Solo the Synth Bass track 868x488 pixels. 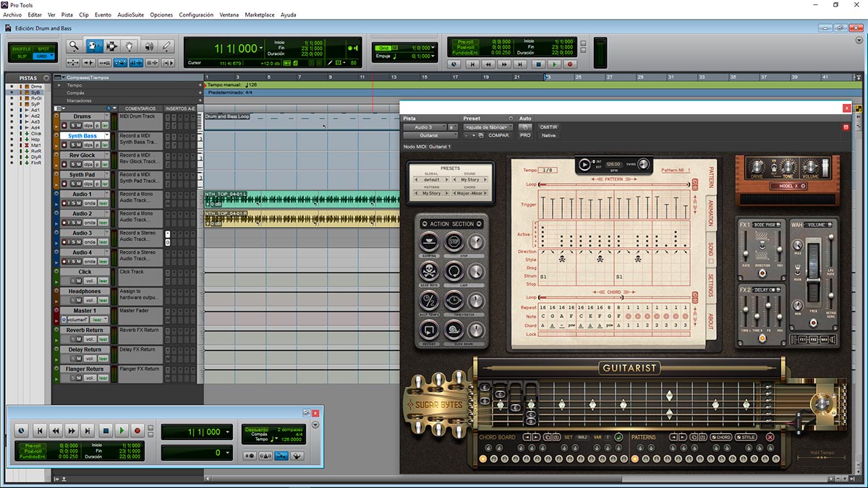coord(72,145)
